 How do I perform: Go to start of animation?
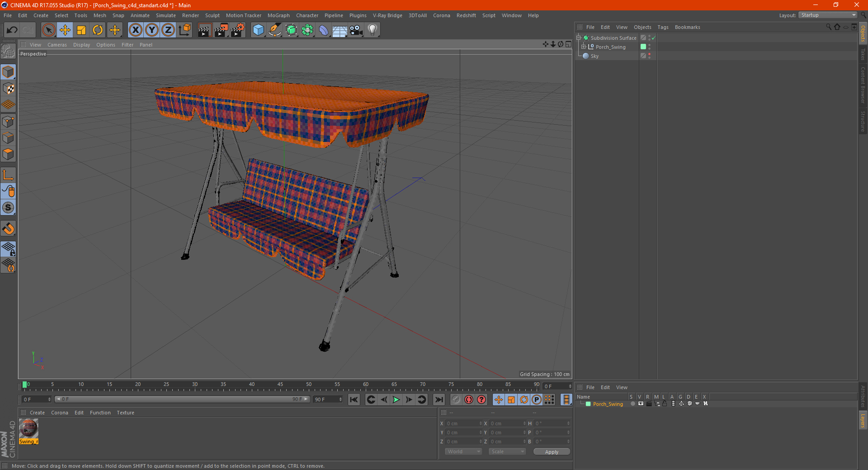pyautogui.click(x=354, y=399)
